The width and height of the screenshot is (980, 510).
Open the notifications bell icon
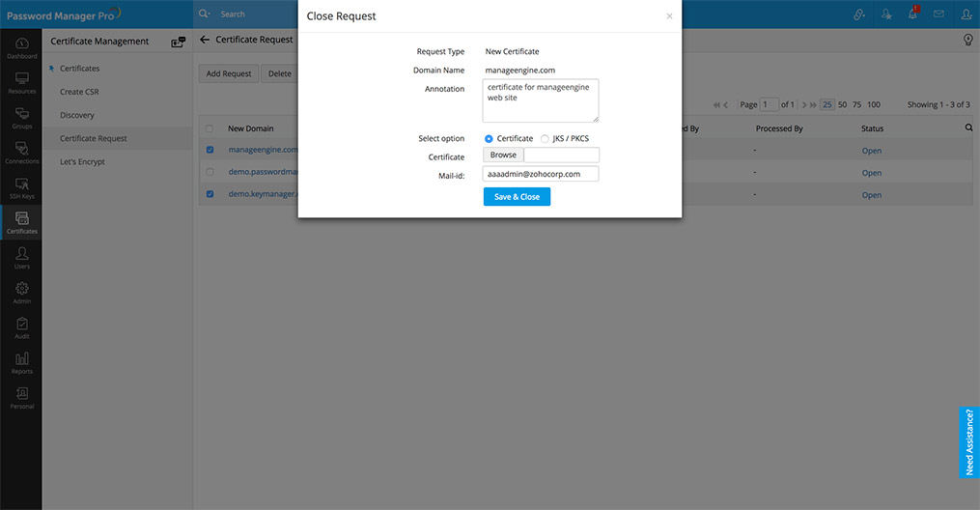(x=912, y=14)
